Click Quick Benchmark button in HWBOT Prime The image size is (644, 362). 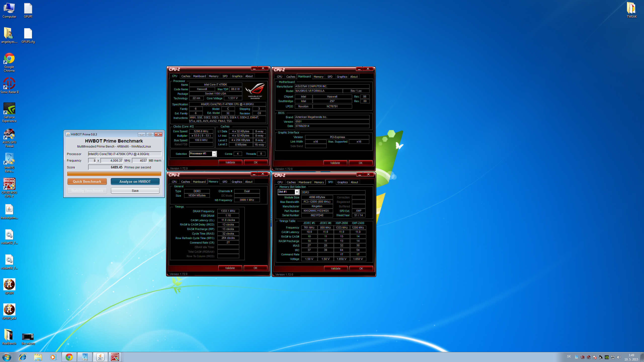click(x=87, y=182)
